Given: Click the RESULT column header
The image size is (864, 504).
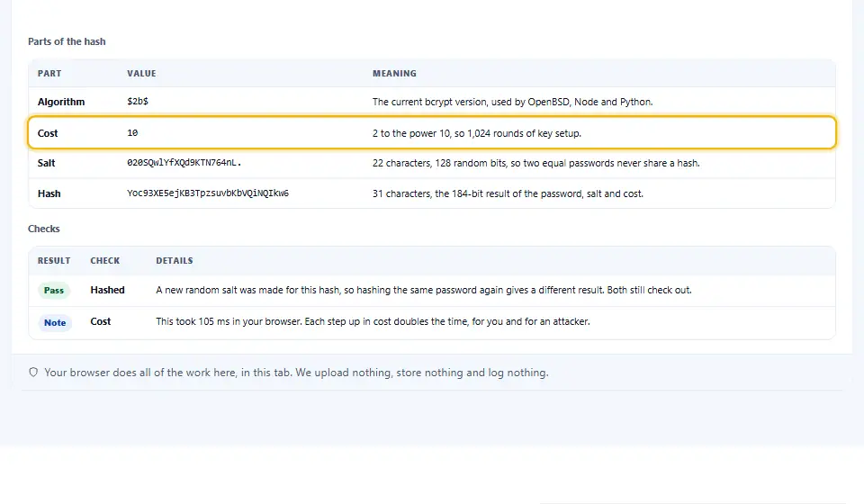Looking at the screenshot, I should [54, 260].
